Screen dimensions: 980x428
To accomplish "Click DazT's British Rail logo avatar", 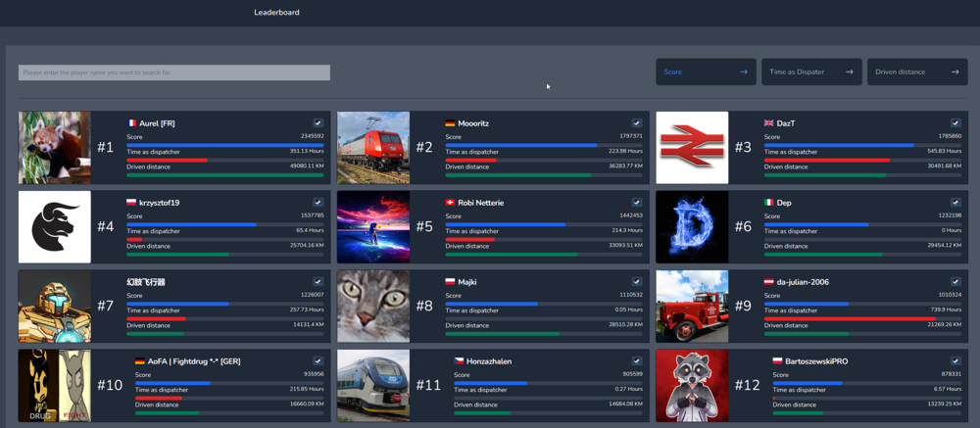I will coord(692,148).
